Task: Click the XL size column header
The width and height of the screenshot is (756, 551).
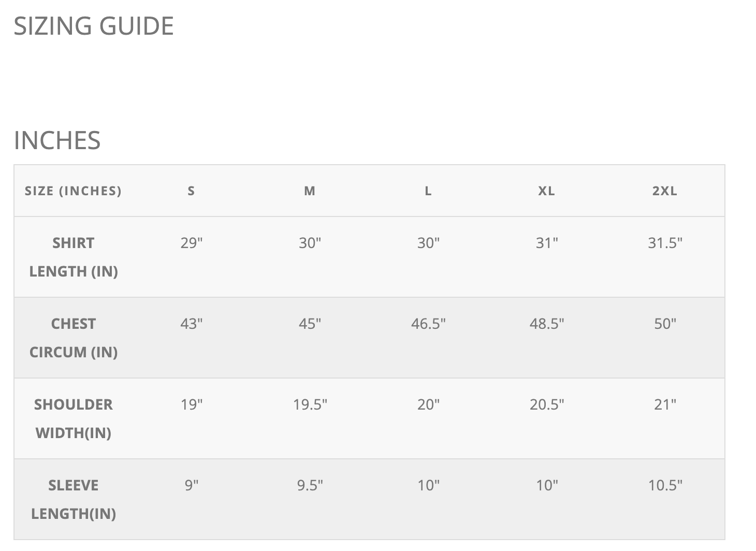Action: point(546,191)
